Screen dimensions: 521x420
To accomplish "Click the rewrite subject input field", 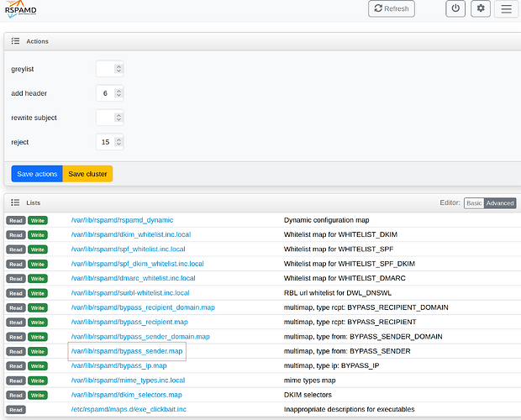I will 109,118.
